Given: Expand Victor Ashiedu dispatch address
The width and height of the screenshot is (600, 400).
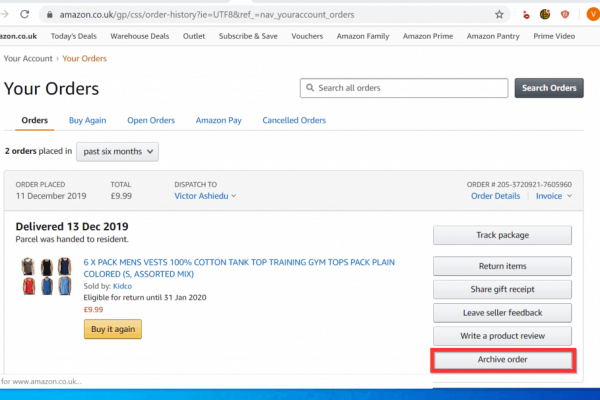Looking at the screenshot, I should click(x=205, y=196).
